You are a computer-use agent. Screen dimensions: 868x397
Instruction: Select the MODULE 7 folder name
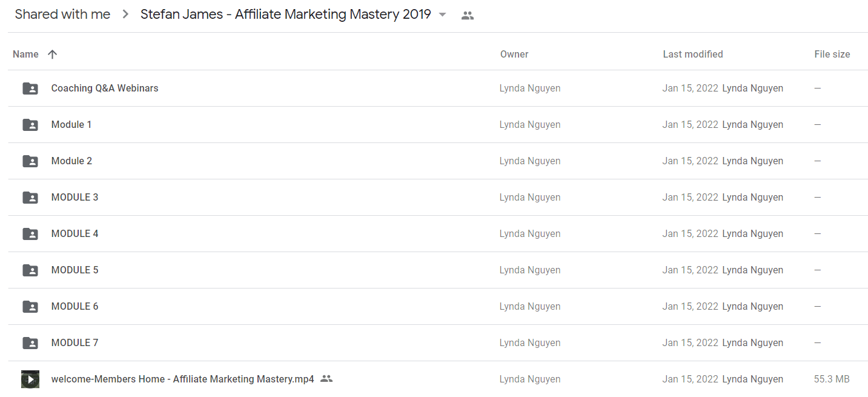(75, 342)
